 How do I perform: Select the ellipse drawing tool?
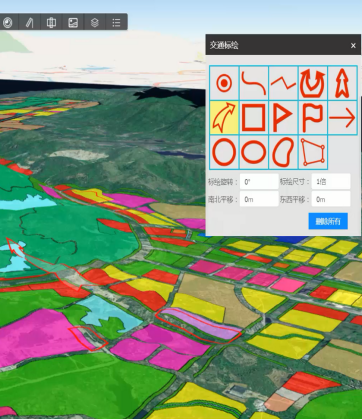point(254,152)
